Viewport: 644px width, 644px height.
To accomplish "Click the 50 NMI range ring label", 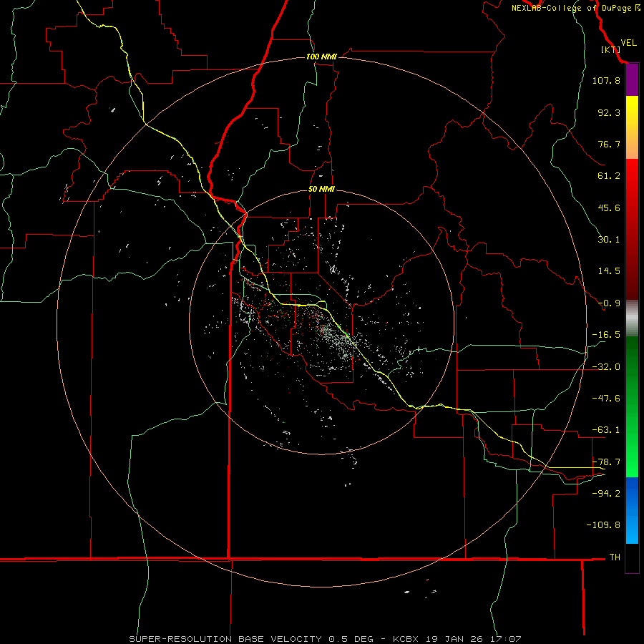I will [x=321, y=190].
